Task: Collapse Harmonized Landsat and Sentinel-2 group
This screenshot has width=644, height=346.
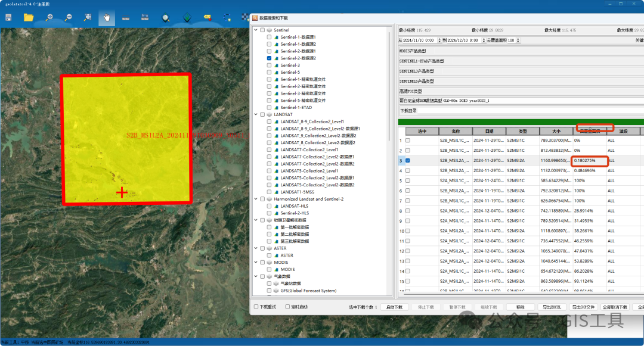Action: click(x=256, y=200)
